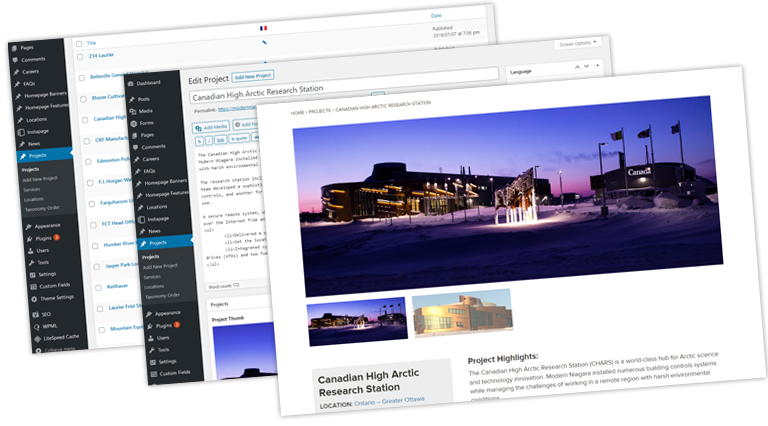Click Add New Project button beside Edit Project
768x426 pixels.
pyautogui.click(x=253, y=76)
